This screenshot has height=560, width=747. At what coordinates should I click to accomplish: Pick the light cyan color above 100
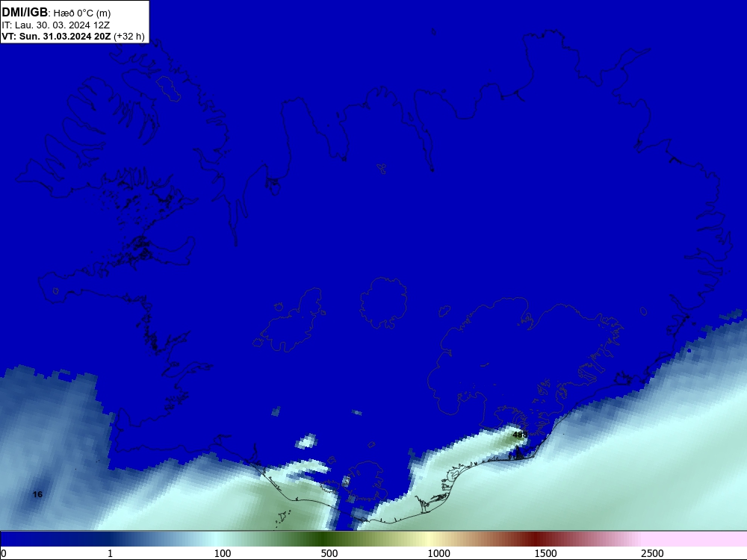(x=217, y=539)
